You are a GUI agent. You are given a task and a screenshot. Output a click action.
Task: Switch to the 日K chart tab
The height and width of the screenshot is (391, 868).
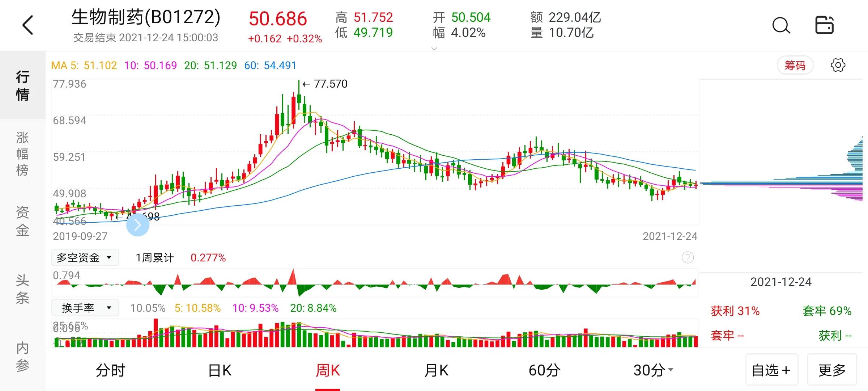coord(220,370)
